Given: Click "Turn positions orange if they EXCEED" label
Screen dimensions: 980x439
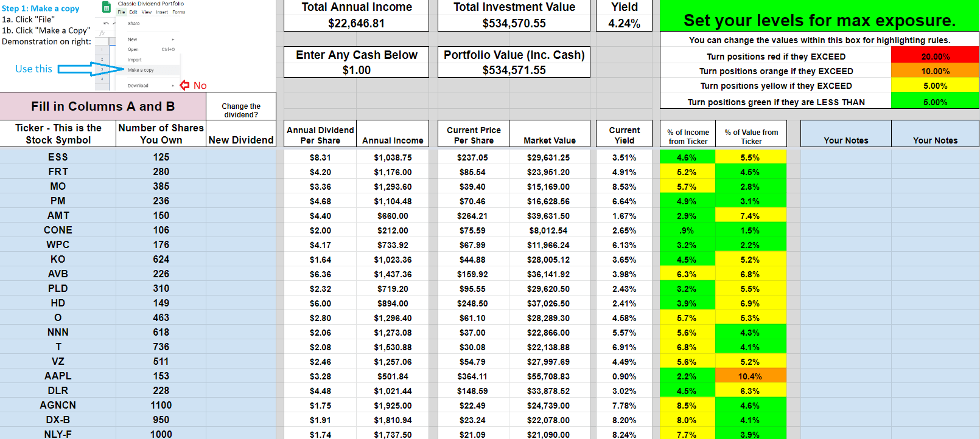Looking at the screenshot, I should tap(776, 71).
